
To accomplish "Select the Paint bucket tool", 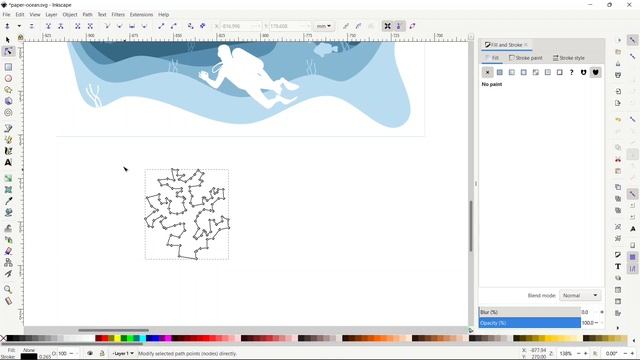I will tap(8, 213).
